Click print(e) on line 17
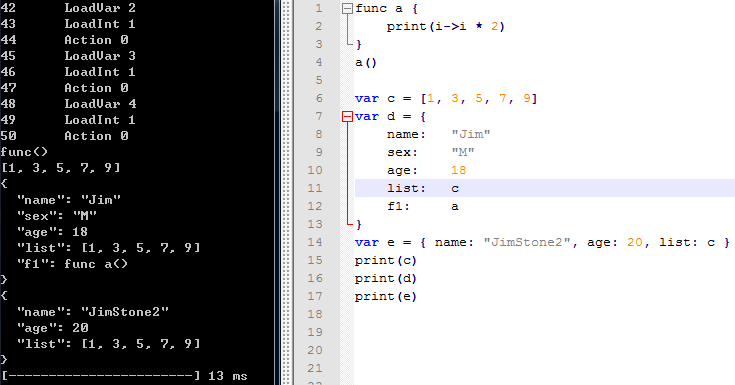Screen dimensions: 735x385 pos(385,296)
